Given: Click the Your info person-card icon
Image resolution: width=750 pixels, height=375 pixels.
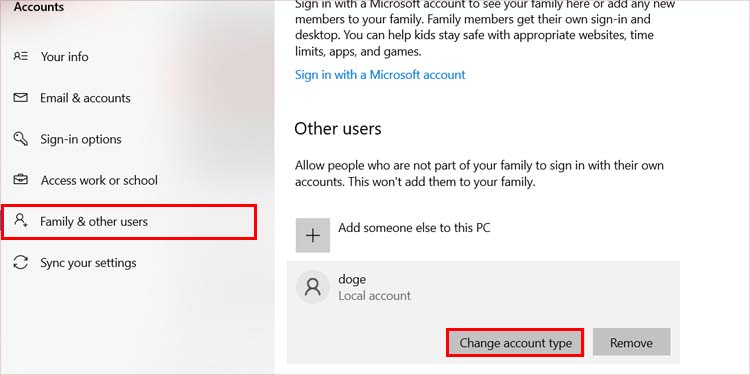Looking at the screenshot, I should click(x=21, y=56).
